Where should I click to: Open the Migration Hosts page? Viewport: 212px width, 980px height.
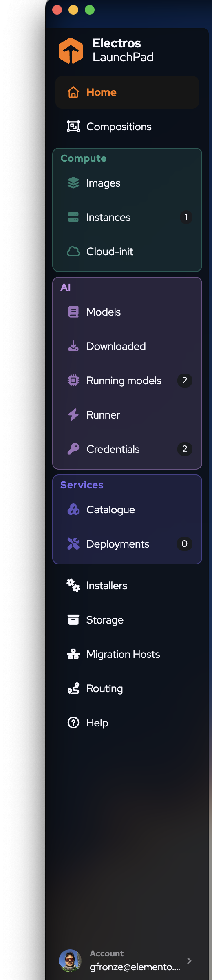[127, 654]
